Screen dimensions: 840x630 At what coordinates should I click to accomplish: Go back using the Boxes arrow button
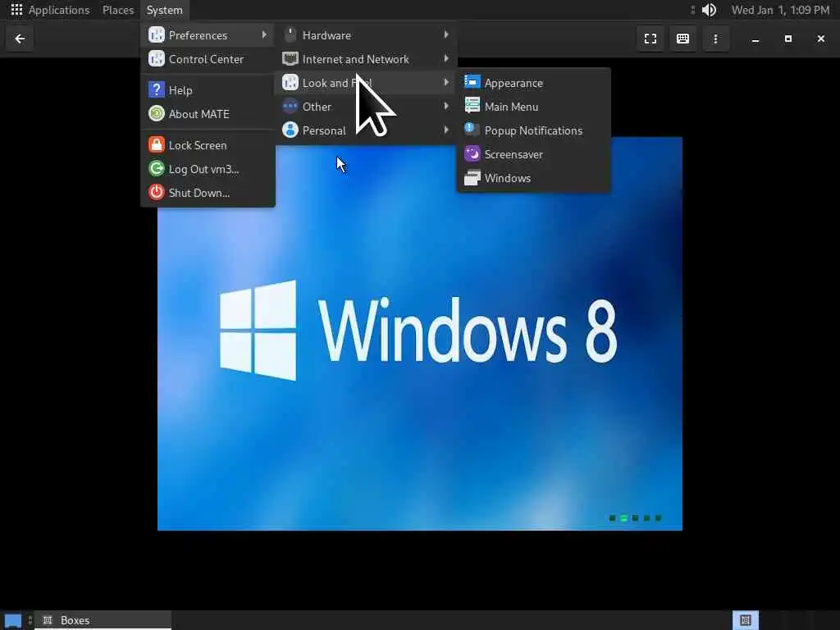tap(20, 39)
